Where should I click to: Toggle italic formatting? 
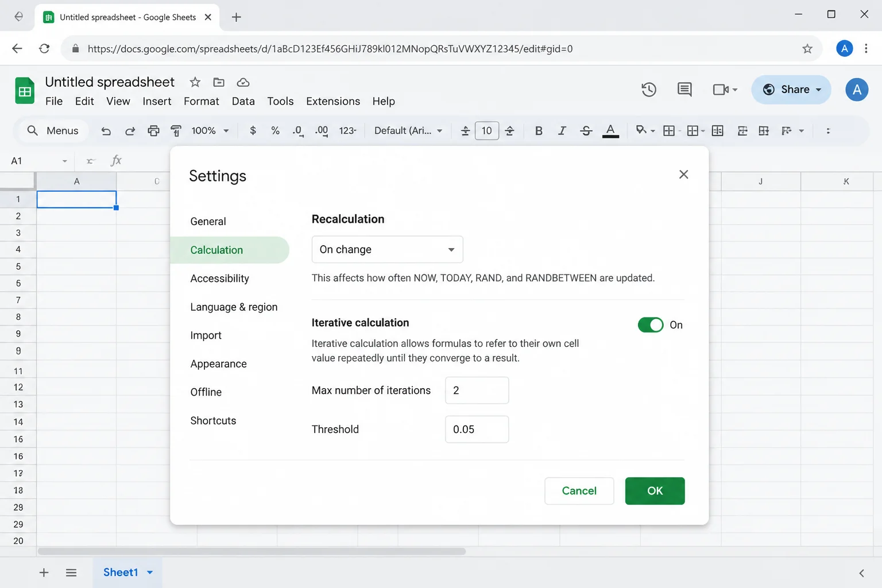562,131
